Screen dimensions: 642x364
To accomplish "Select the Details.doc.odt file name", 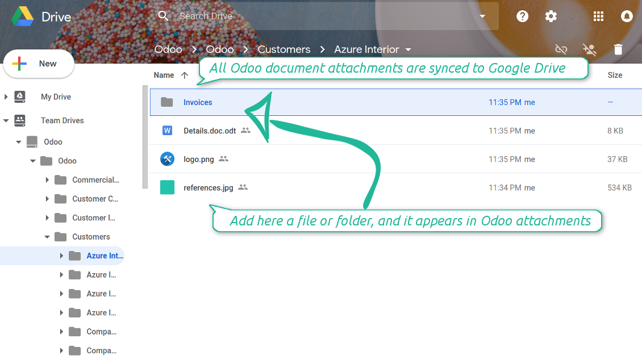I will click(210, 131).
